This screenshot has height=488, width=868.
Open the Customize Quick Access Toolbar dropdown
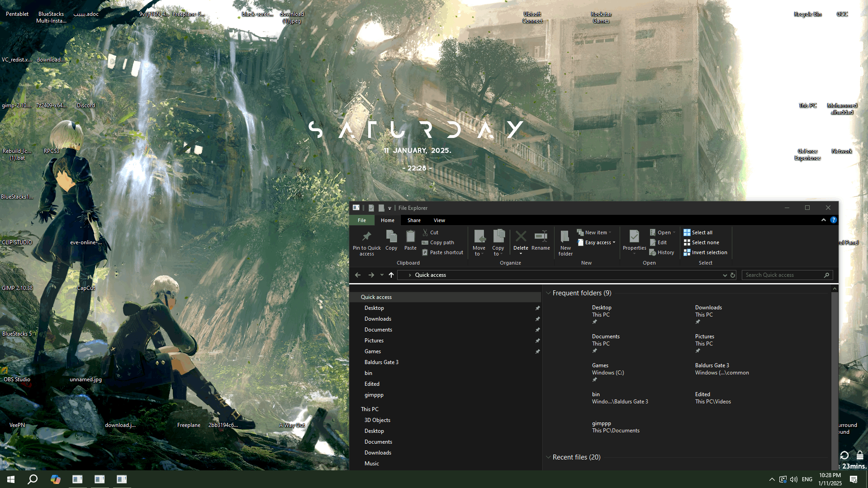pos(389,208)
